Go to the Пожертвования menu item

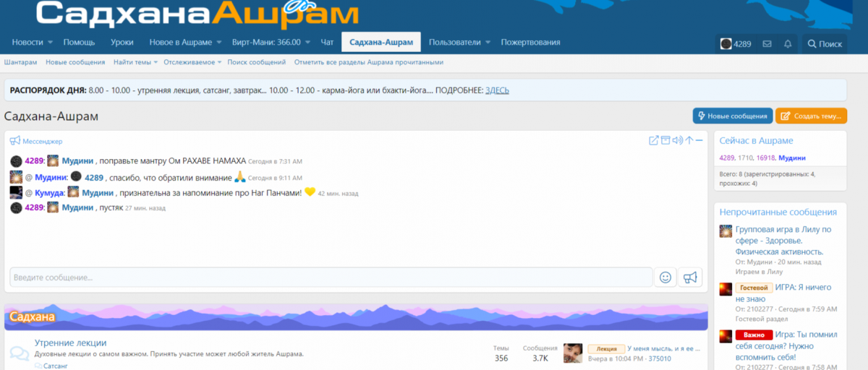530,43
